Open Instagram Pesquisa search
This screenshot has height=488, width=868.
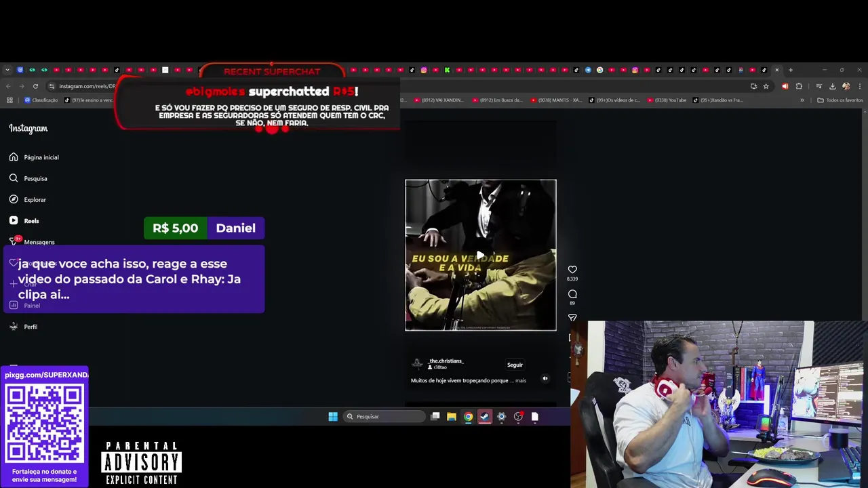[x=28, y=178]
